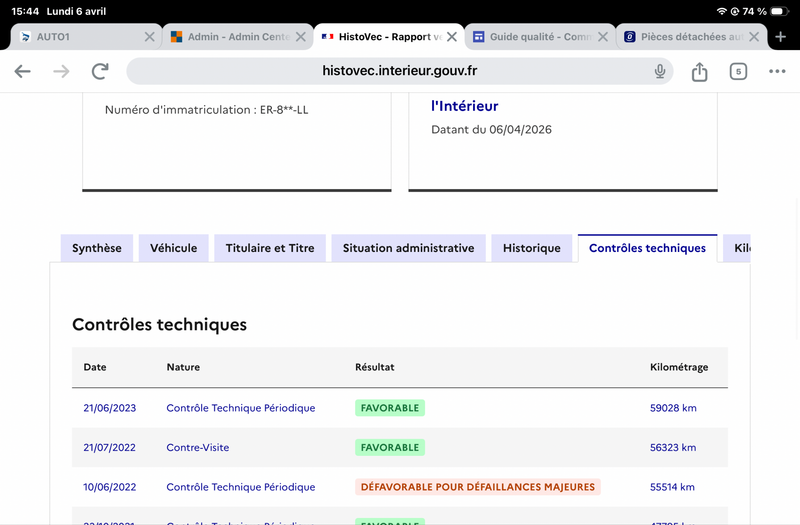Tap the browser back arrow
This screenshot has height=525, width=800.
(22, 71)
